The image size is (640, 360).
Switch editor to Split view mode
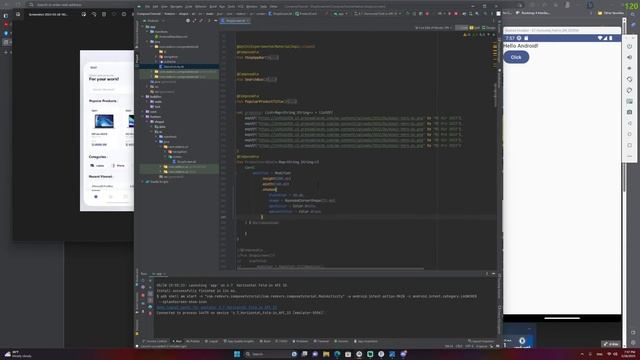pyautogui.click(x=474, y=27)
